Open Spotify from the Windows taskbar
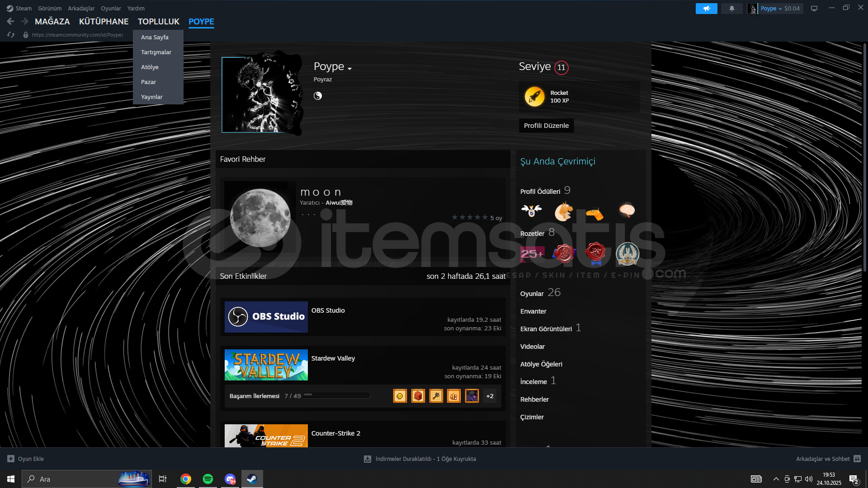Image resolution: width=868 pixels, height=488 pixels. point(208,479)
